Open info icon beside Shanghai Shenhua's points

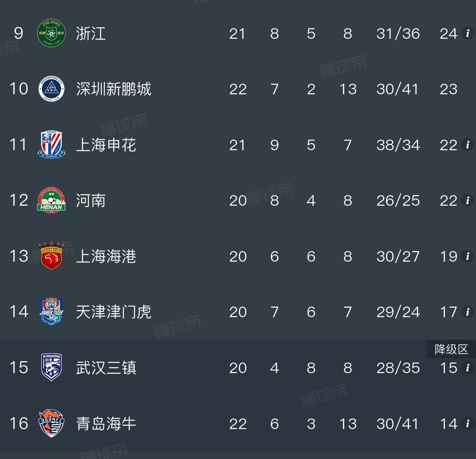[468, 145]
